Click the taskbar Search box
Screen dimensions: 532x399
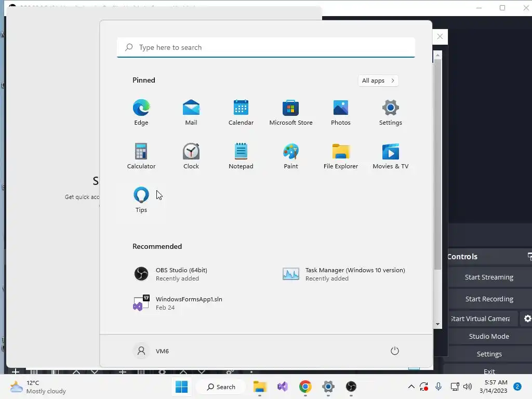click(221, 387)
